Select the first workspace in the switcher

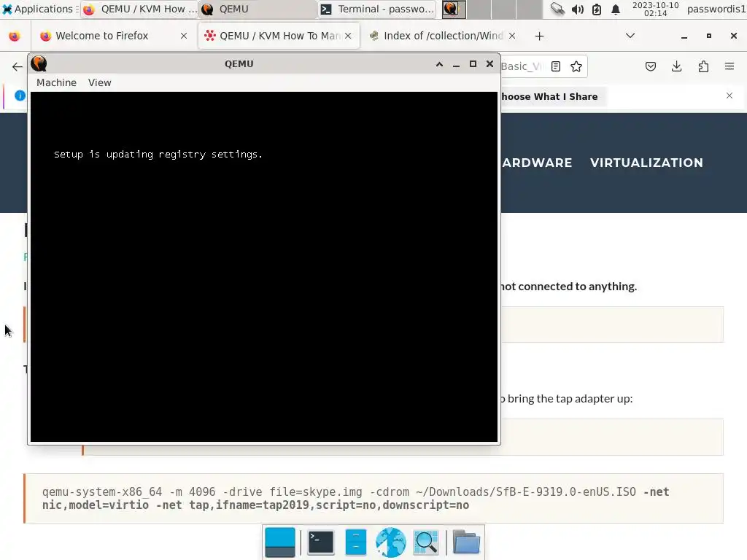[x=454, y=9]
